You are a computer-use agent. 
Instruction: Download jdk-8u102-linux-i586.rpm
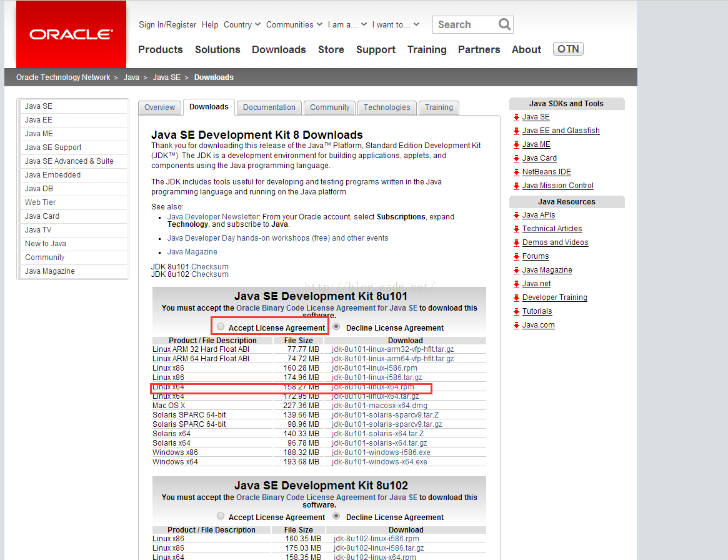point(376,539)
